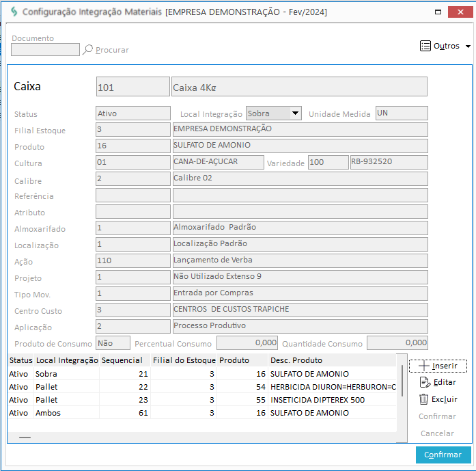Select grid row with sequencial 21
The image size is (476, 471).
tap(201, 374)
